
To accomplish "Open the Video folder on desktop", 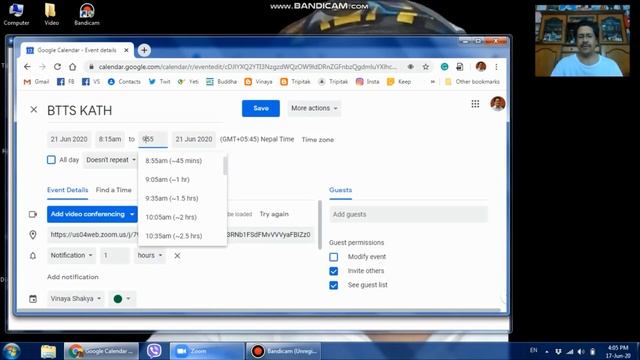I will coord(51,14).
